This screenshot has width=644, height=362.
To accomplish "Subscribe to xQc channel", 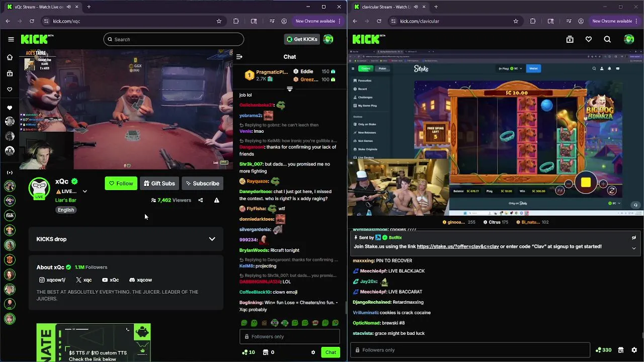I will (202, 184).
